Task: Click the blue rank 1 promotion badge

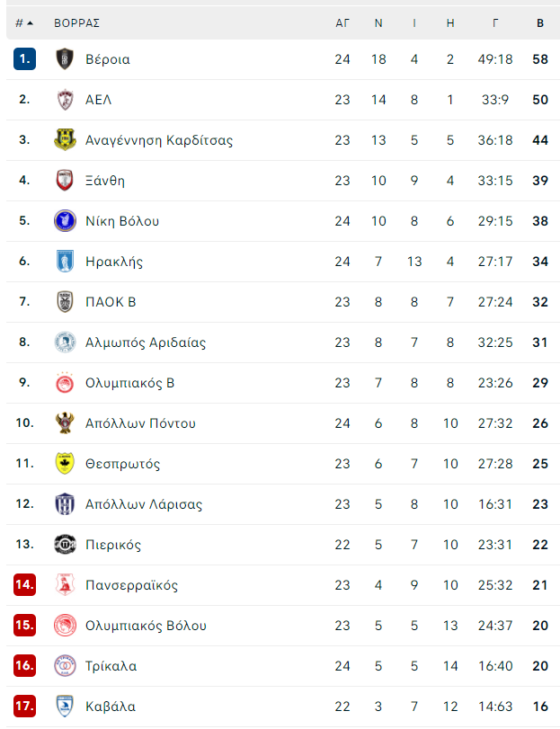Action: coord(24,59)
